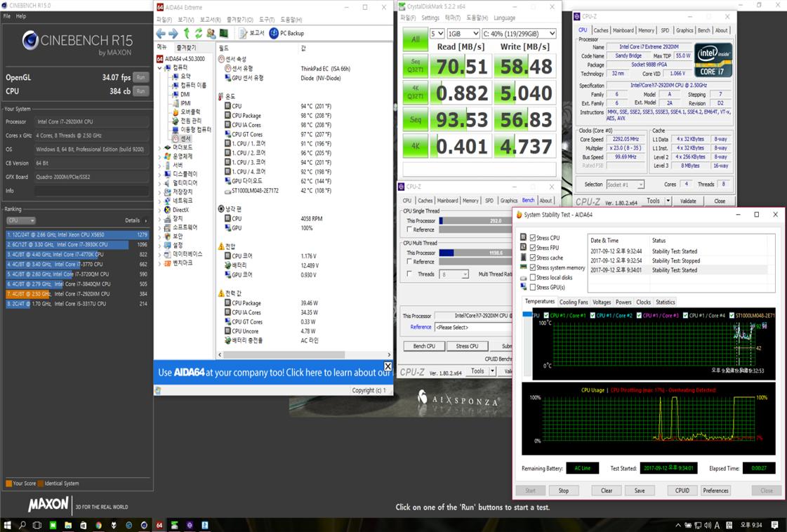The width and height of the screenshot is (787, 532).
Task: Open the C: drive selector in CrystalDiskMark
Action: 519,34
